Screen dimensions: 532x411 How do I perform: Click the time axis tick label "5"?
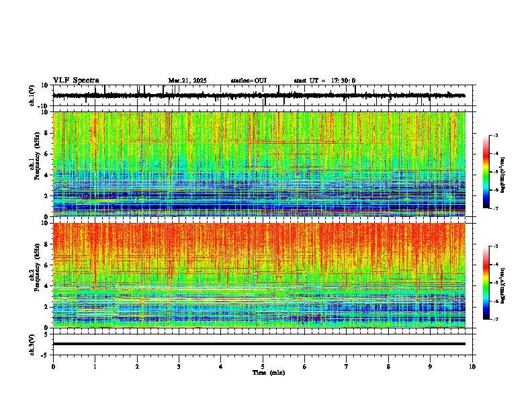[x=263, y=367]
